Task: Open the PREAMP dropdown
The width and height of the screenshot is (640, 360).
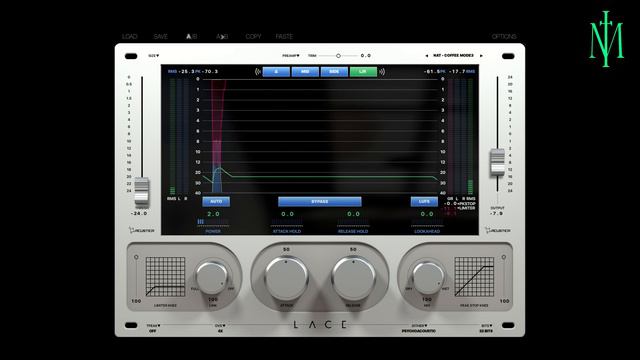Action: 291,56
